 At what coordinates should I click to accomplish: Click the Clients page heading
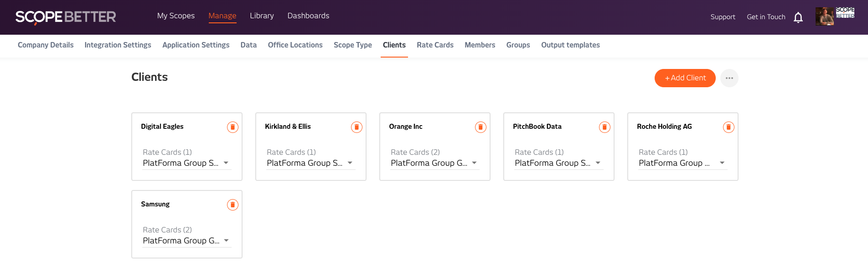point(150,77)
